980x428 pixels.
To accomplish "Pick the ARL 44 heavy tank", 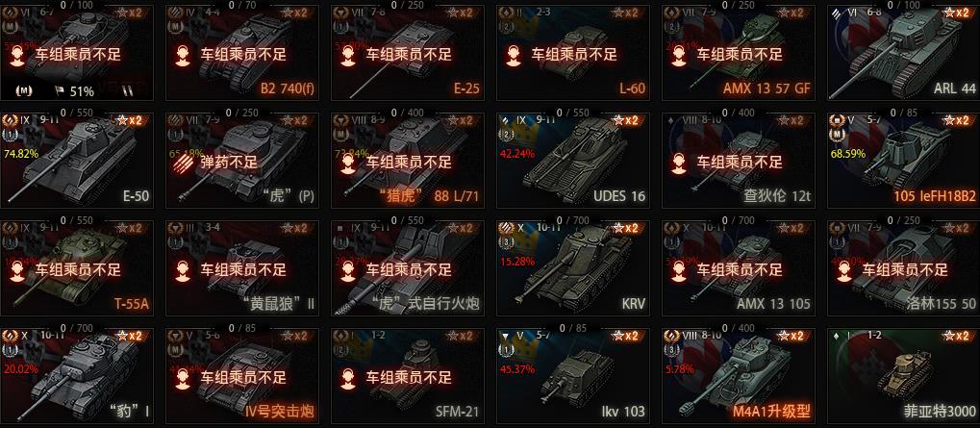I will click(x=904, y=53).
